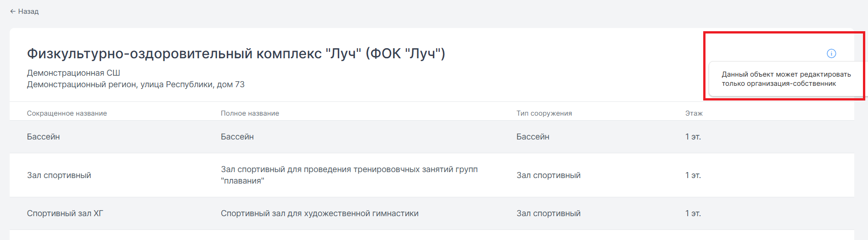This screenshot has width=868, height=240.
Task: Click the owner-only editing tooltip text
Action: [x=786, y=79]
